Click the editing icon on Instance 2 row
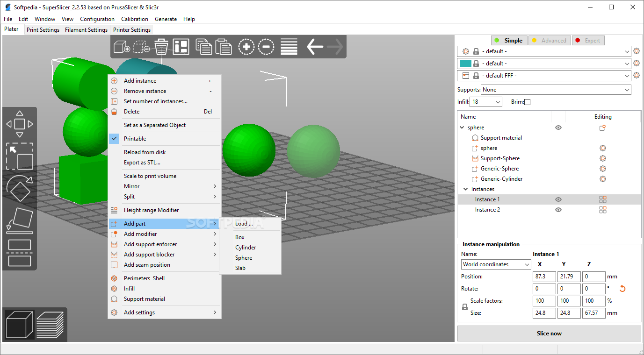The width and height of the screenshot is (644, 355). tap(603, 210)
